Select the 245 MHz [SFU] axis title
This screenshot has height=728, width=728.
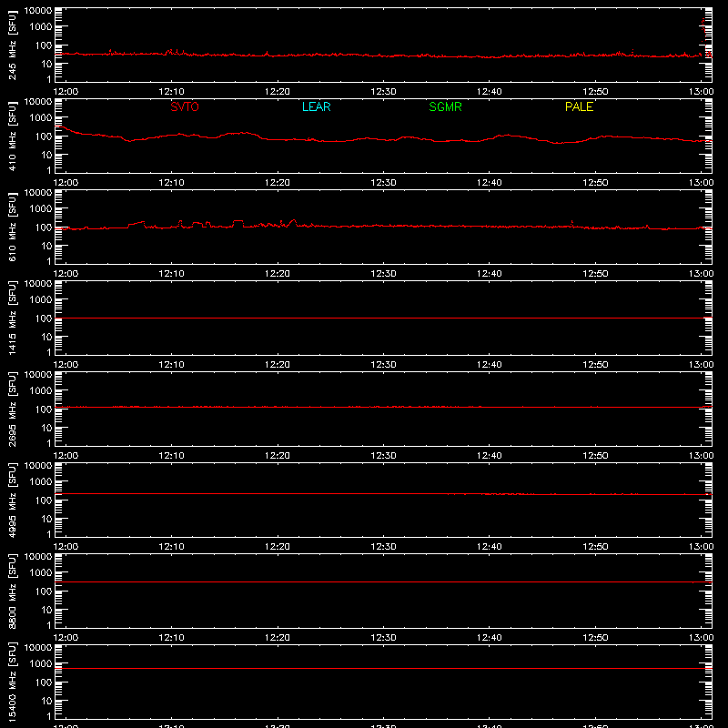click(x=12, y=45)
